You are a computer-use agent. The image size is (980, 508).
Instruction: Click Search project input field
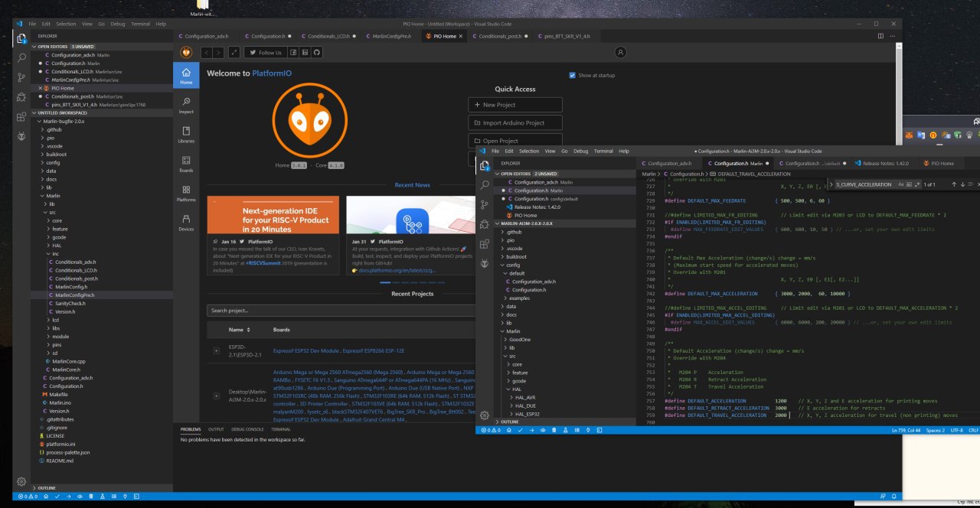click(341, 311)
